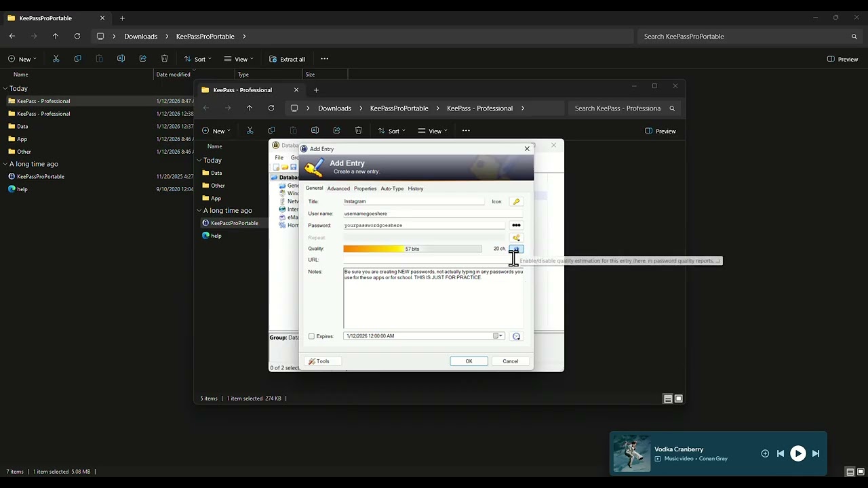The width and height of the screenshot is (868, 488).
Task: Click Vodka Cranberry album thumbnail
Action: click(x=632, y=453)
